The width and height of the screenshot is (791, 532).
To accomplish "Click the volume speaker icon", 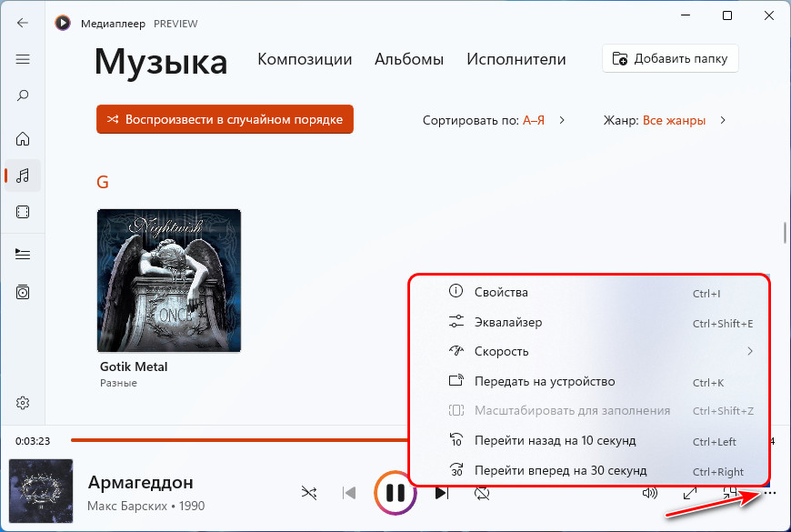I will pos(650,493).
